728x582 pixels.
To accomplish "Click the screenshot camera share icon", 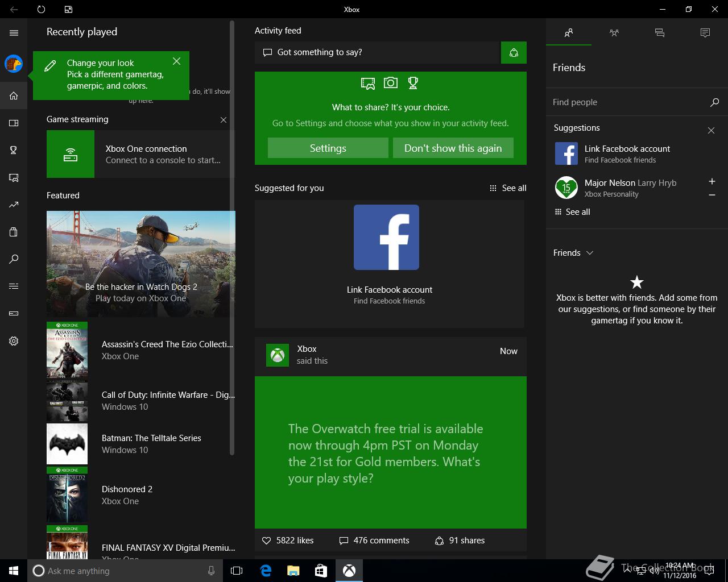I will click(x=391, y=83).
